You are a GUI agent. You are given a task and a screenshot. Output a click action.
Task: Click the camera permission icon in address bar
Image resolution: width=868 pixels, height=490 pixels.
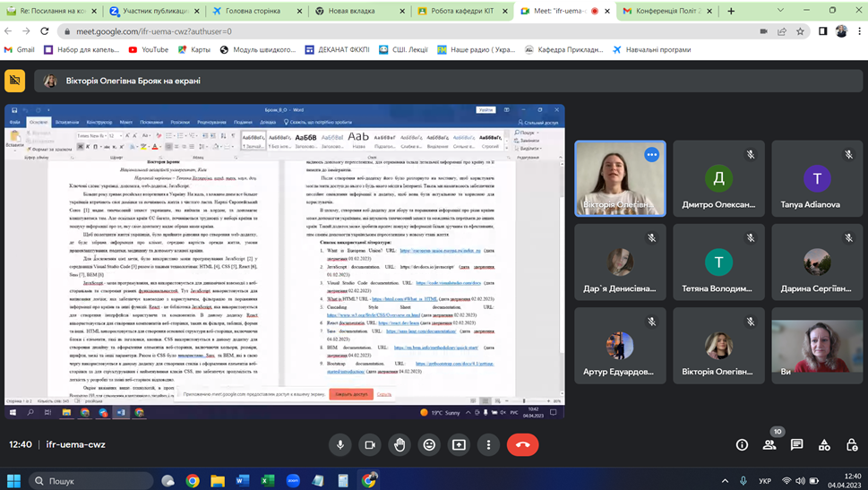(763, 31)
